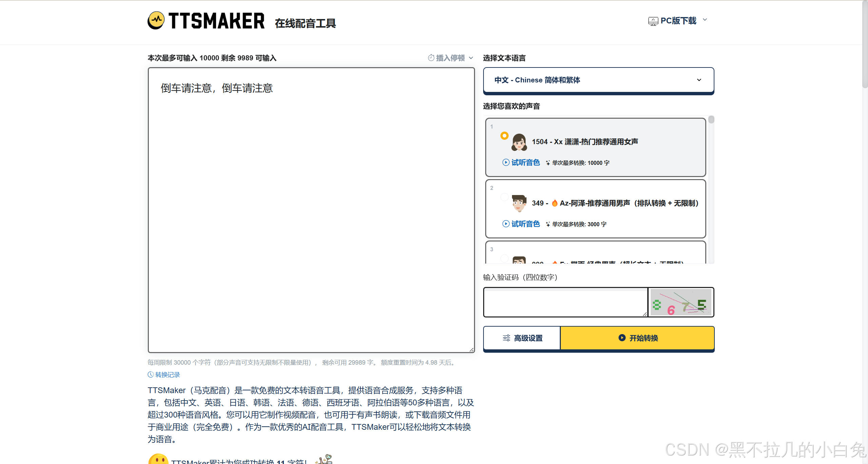Viewport: 868px width, 464px height.
Task: Click the PC download monitor icon
Action: pos(653,21)
